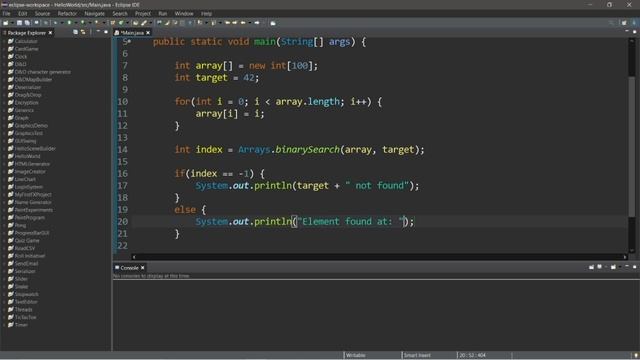
Task: Select the Pong project
Action: point(20,225)
